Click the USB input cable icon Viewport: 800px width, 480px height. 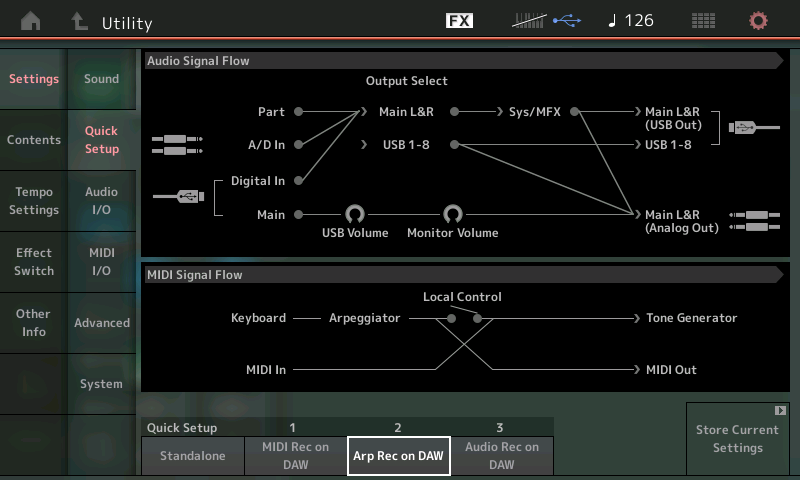(x=179, y=196)
